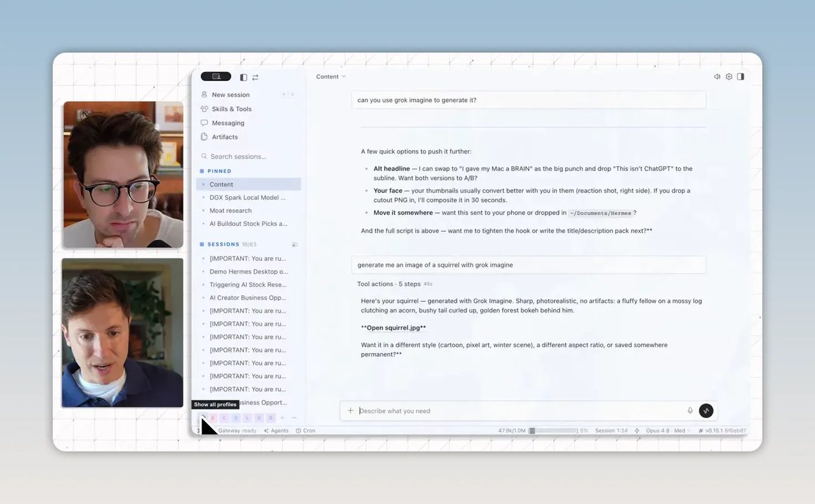Screen dimensions: 815x504
Task: Click the Show all profiles icon
Action: (x=204, y=418)
